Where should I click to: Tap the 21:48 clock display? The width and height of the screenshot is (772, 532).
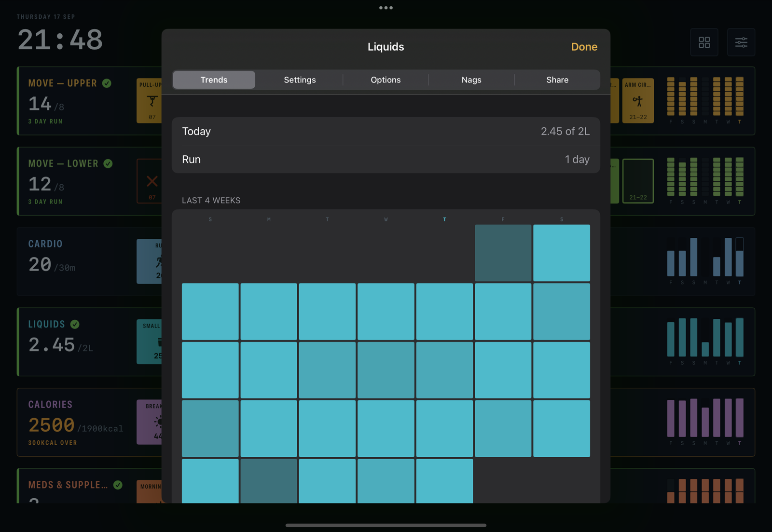click(x=60, y=40)
